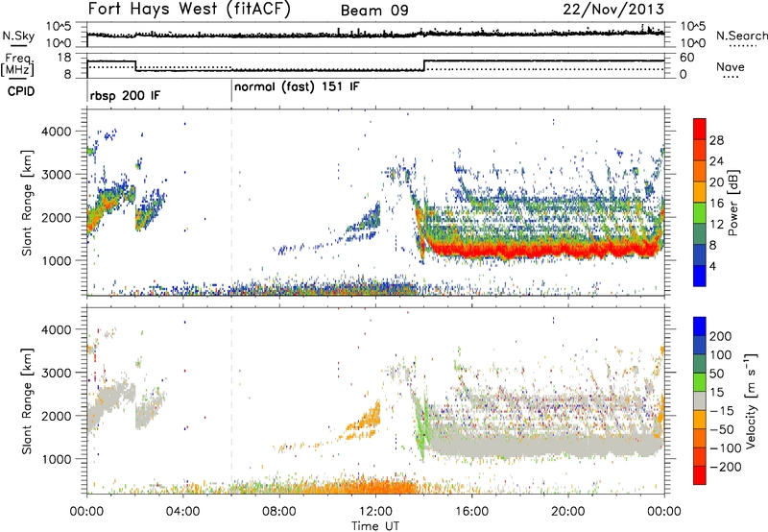The image size is (768, 532).
Task: Click the '1000' tick of velocity panel
Action: 57,459
